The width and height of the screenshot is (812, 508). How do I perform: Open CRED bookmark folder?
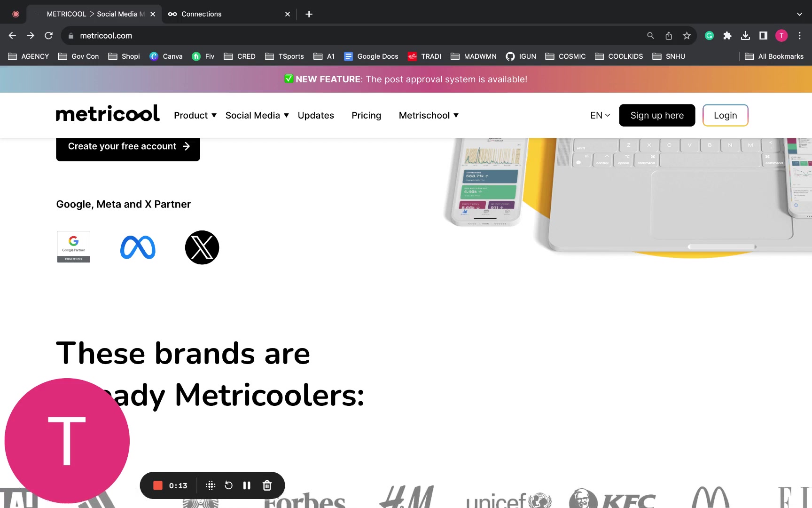tap(240, 56)
